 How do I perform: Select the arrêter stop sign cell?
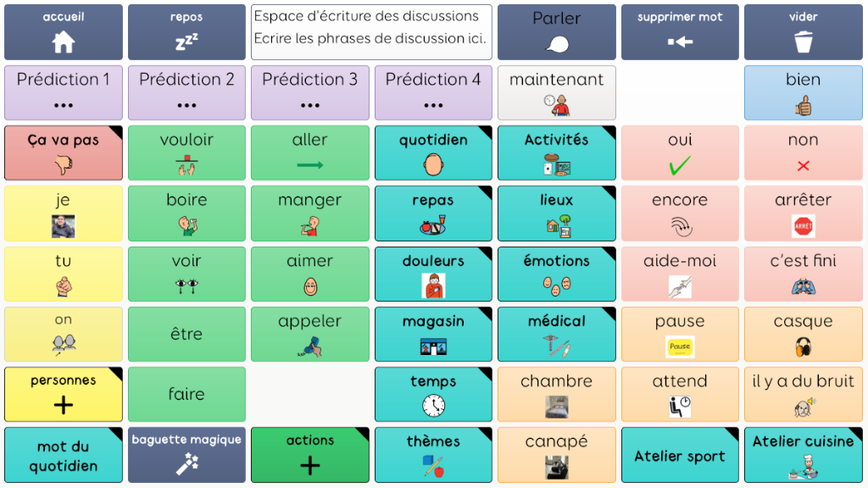coord(804,213)
